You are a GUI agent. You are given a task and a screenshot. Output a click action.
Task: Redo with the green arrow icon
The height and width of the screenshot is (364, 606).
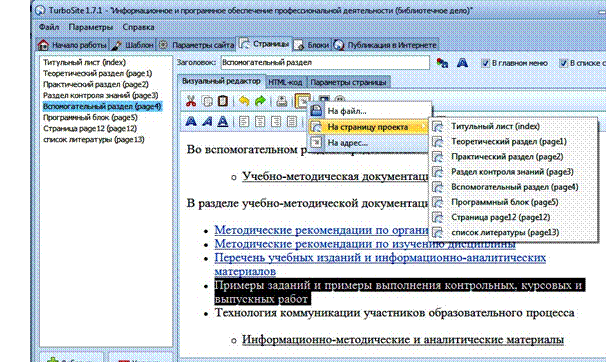pyautogui.click(x=260, y=101)
